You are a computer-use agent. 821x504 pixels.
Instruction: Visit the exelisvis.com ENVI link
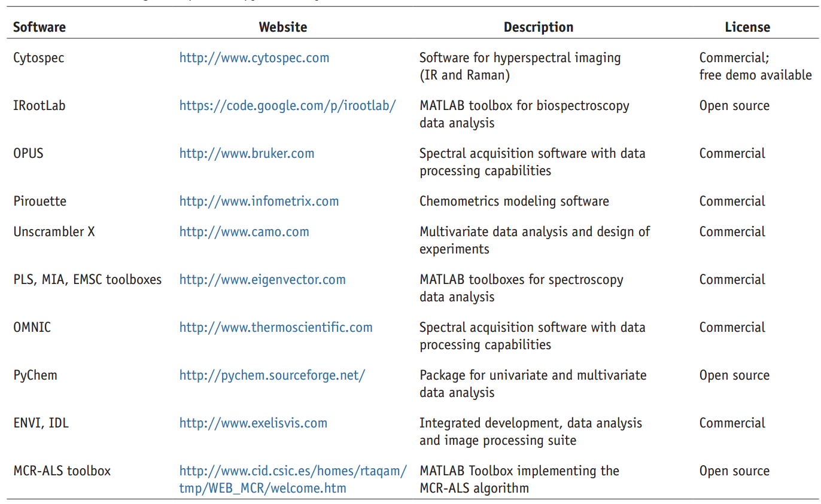253,423
